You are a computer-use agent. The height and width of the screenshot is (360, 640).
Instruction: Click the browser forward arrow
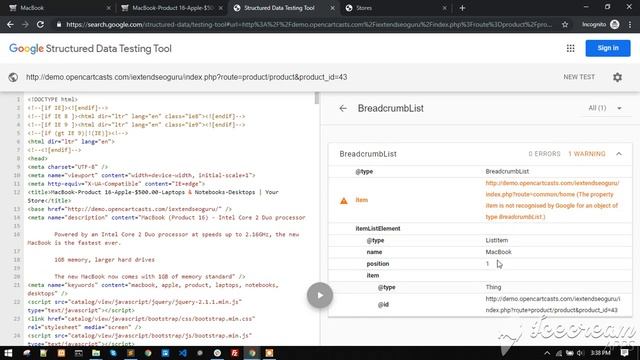25,24
